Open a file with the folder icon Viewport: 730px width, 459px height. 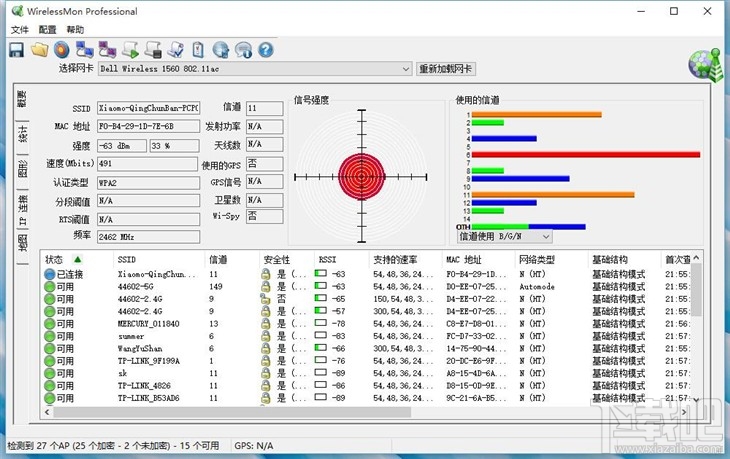pos(40,50)
